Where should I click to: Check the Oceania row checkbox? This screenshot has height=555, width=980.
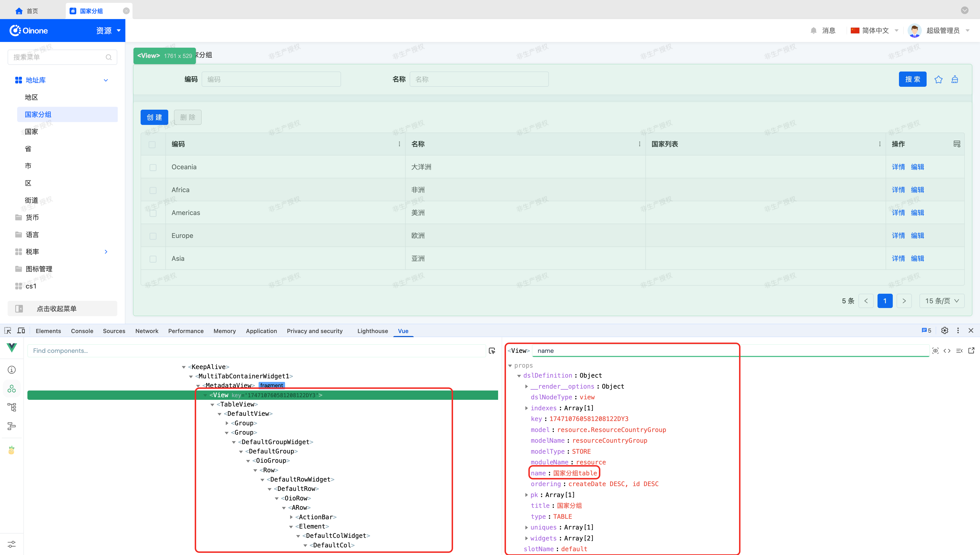point(153,167)
